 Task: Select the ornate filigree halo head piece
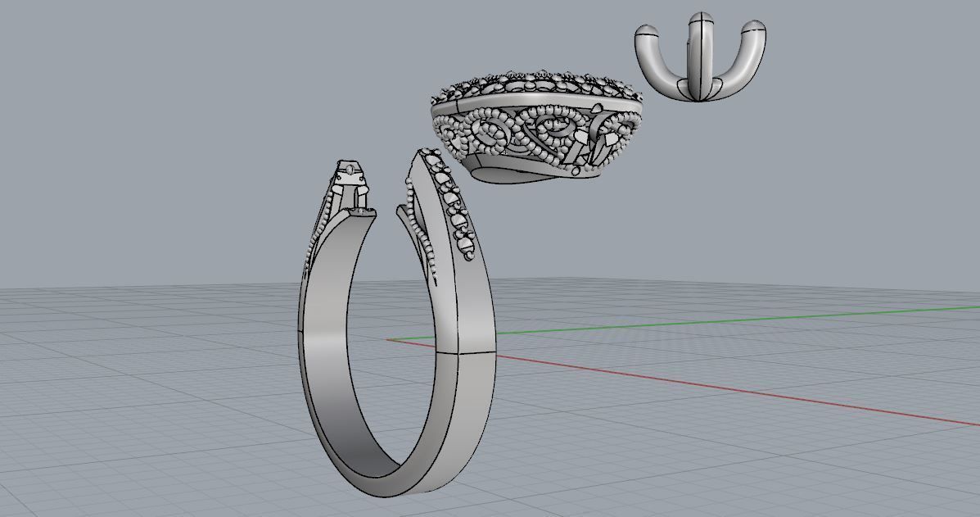pos(536,128)
